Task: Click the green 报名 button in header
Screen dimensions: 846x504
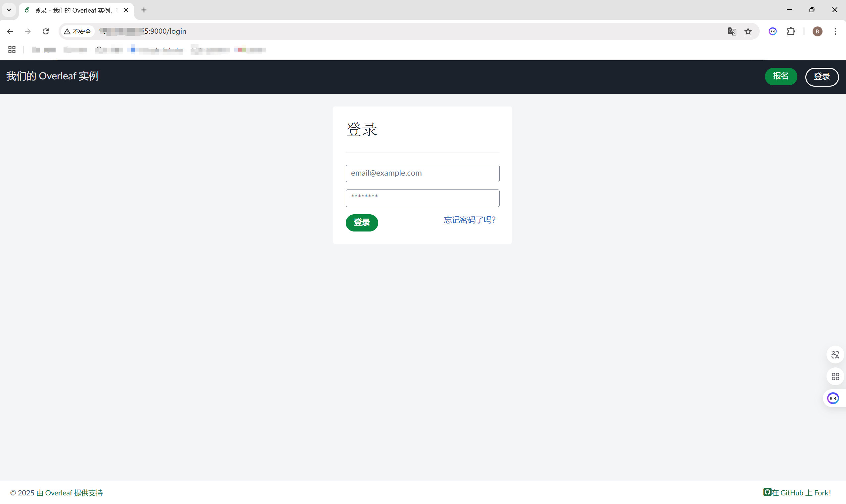Action: (x=781, y=76)
